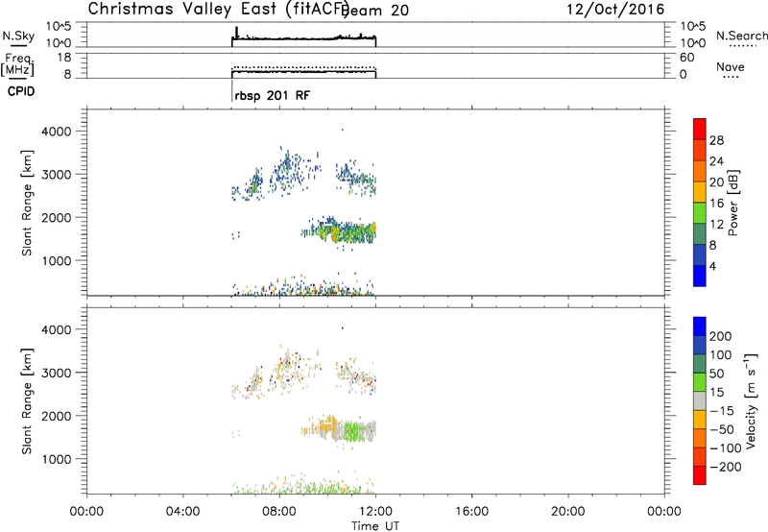Click the "Slant Range [km]" label of the power panel
Screen dimensions: 768x532
(27, 203)
